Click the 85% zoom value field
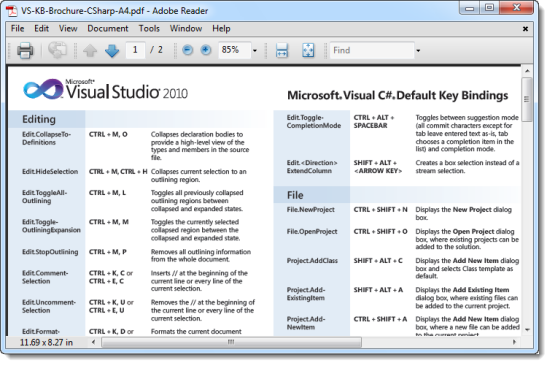The image size is (550, 365). [x=234, y=50]
